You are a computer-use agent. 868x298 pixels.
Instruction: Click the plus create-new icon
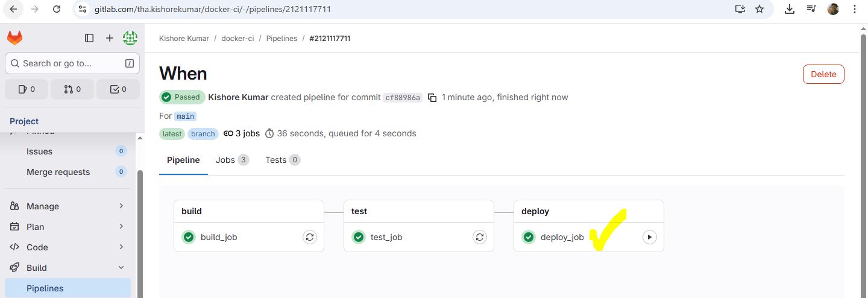point(110,38)
